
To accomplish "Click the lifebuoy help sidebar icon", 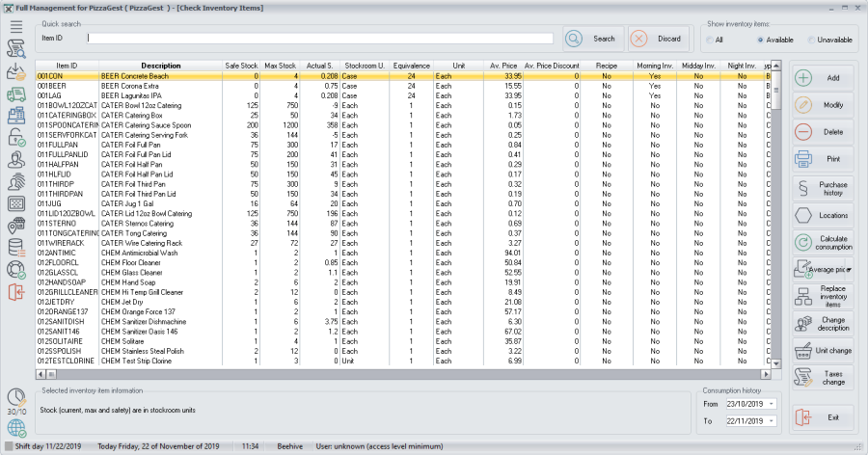I will click(15, 269).
